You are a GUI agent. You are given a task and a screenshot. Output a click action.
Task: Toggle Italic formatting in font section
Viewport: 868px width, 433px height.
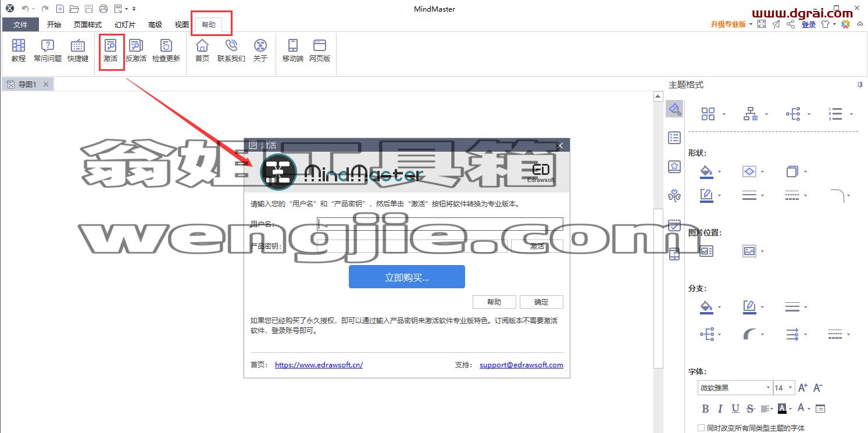click(x=720, y=409)
